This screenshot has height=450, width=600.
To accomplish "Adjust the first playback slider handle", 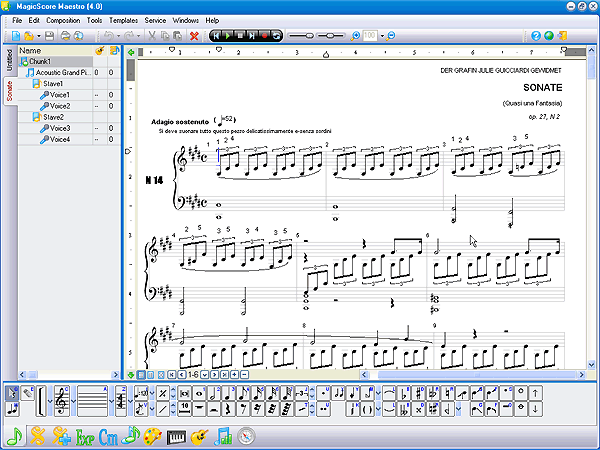I will [x=310, y=36].
